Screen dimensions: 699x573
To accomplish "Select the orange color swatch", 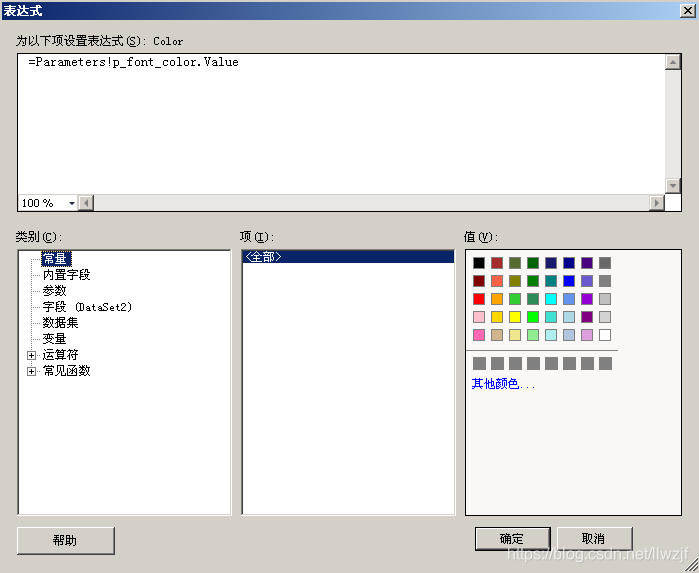I will pyautogui.click(x=497, y=299).
